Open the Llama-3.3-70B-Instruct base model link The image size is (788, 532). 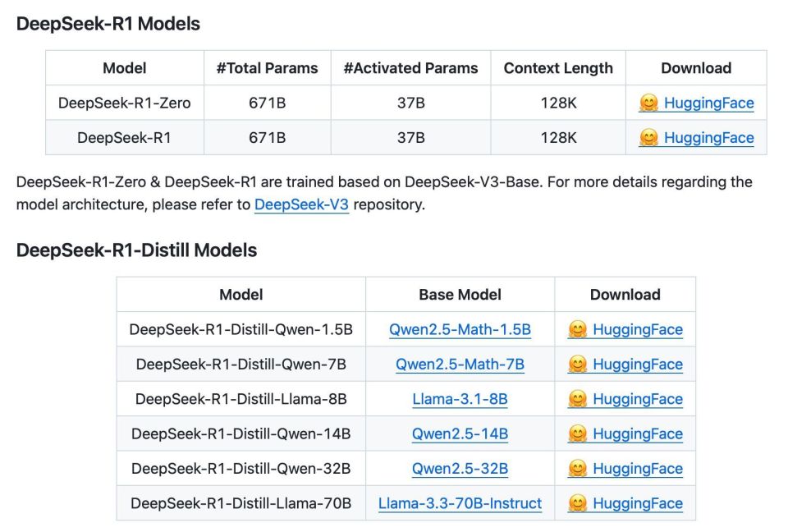pyautogui.click(x=460, y=502)
